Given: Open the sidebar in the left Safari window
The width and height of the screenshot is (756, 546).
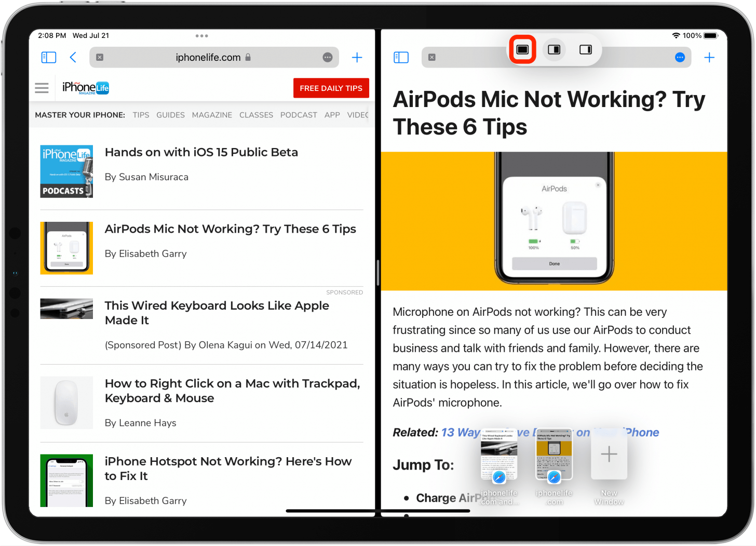Looking at the screenshot, I should [x=48, y=57].
